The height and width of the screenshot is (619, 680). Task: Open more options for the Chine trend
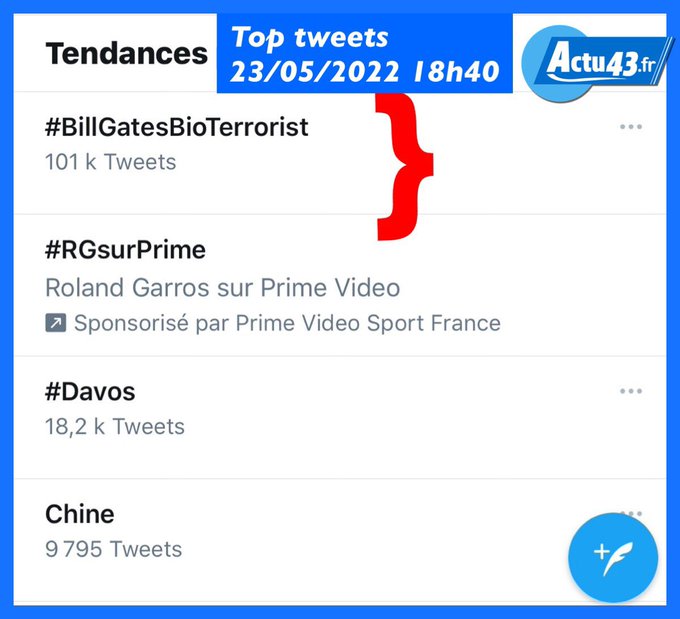[630, 512]
